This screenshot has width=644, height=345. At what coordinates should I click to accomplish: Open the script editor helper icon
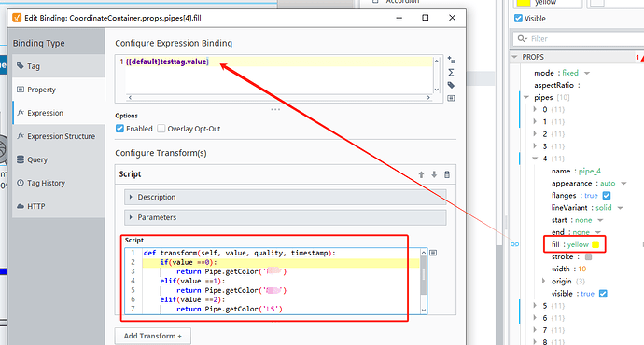pos(433,253)
